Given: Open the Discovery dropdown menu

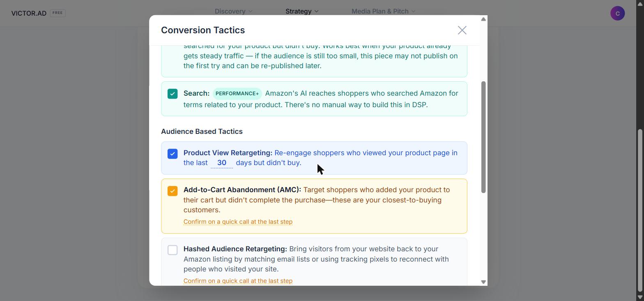Looking at the screenshot, I should click(x=233, y=11).
